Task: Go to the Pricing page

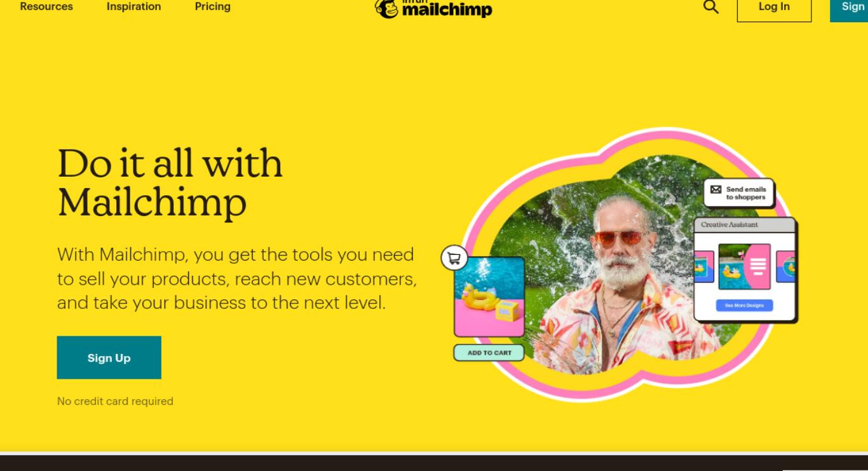Action: pos(212,6)
